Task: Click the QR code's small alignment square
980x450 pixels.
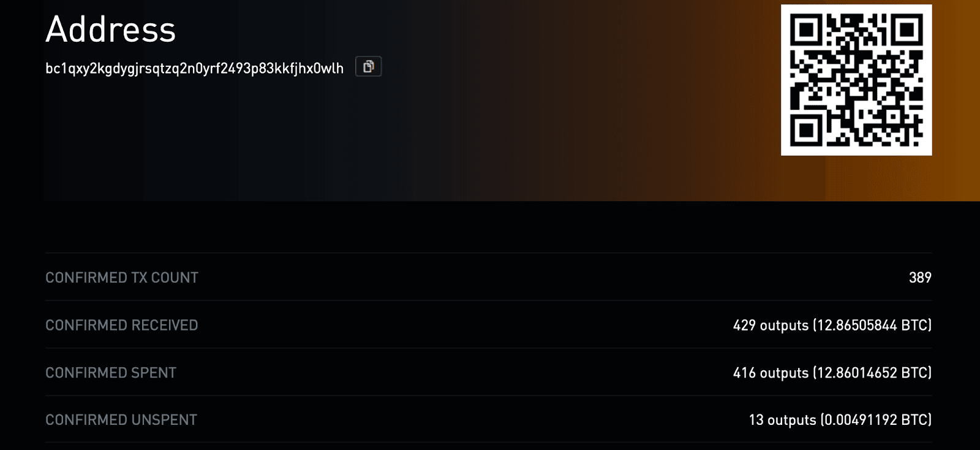Action: pos(892,116)
